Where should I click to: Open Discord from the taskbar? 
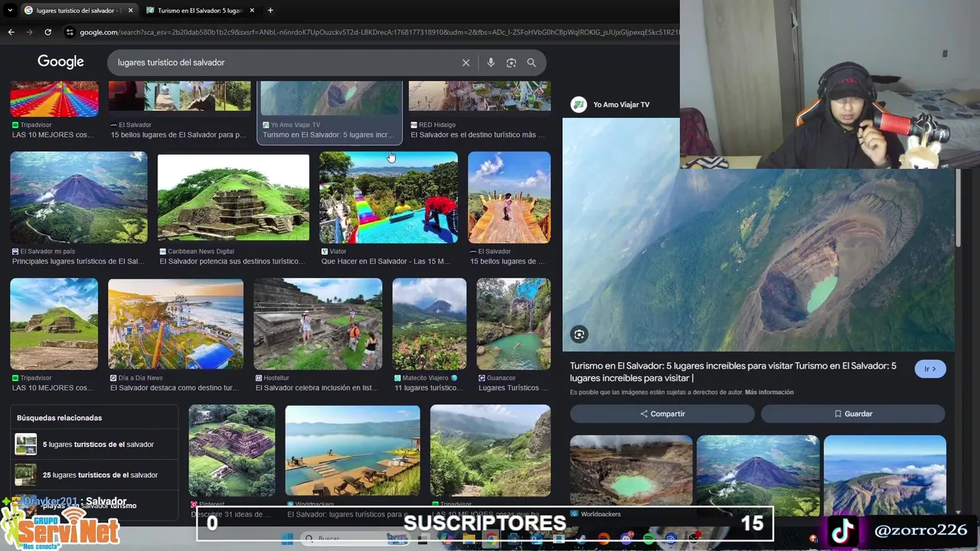[x=626, y=540]
